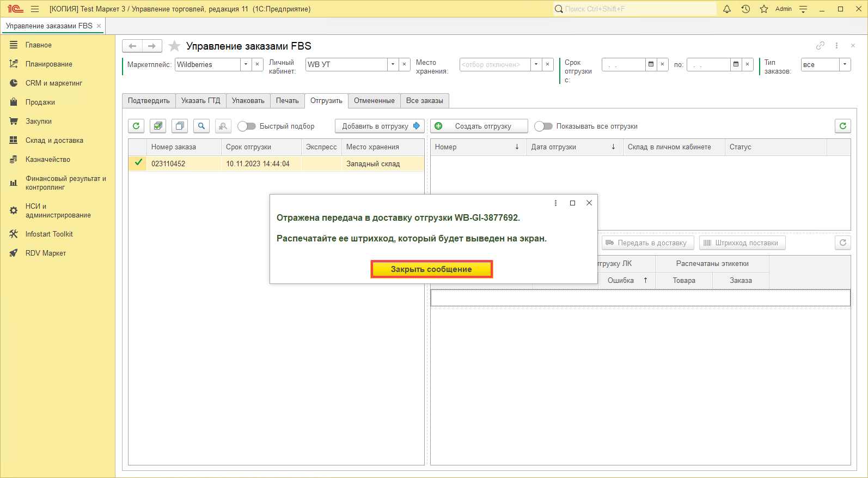Click Создать отгрузку button
The height and width of the screenshot is (478, 868).
479,126
